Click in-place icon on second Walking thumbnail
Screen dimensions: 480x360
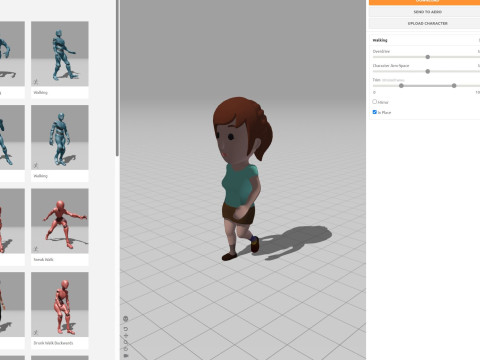point(36,165)
